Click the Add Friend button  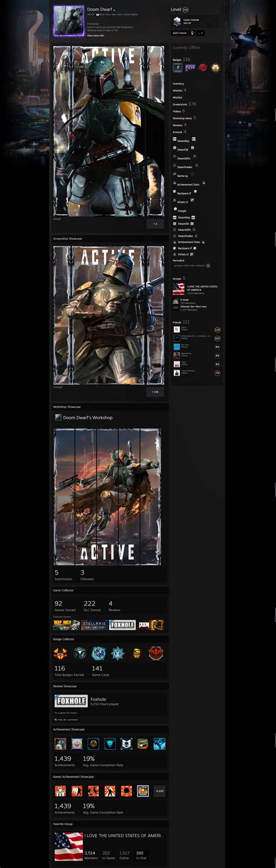[179, 33]
